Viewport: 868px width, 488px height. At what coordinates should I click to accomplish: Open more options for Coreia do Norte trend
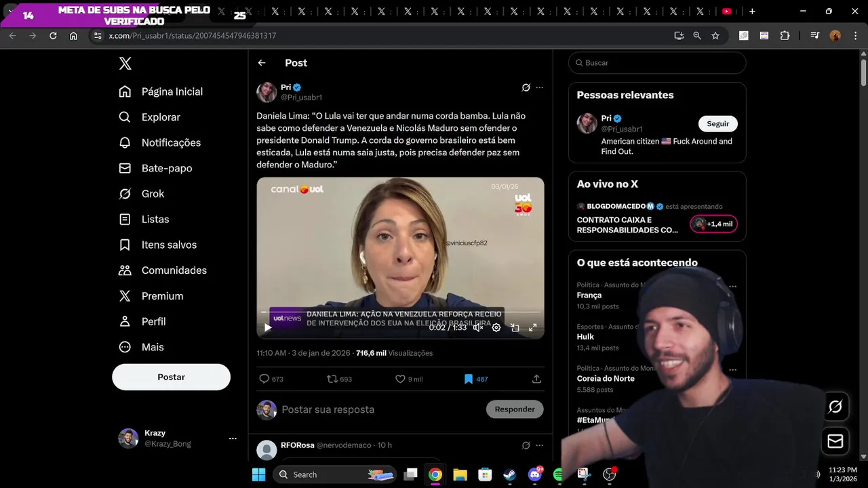(732, 369)
